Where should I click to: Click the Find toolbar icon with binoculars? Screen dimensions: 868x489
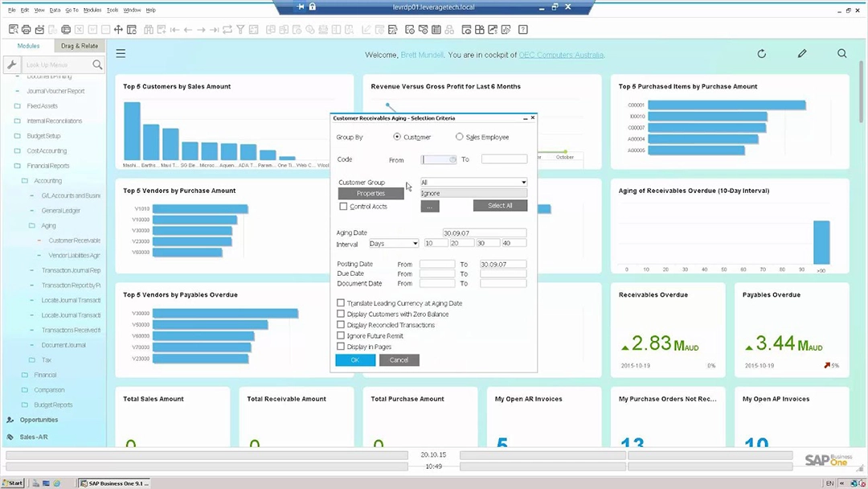(x=149, y=28)
